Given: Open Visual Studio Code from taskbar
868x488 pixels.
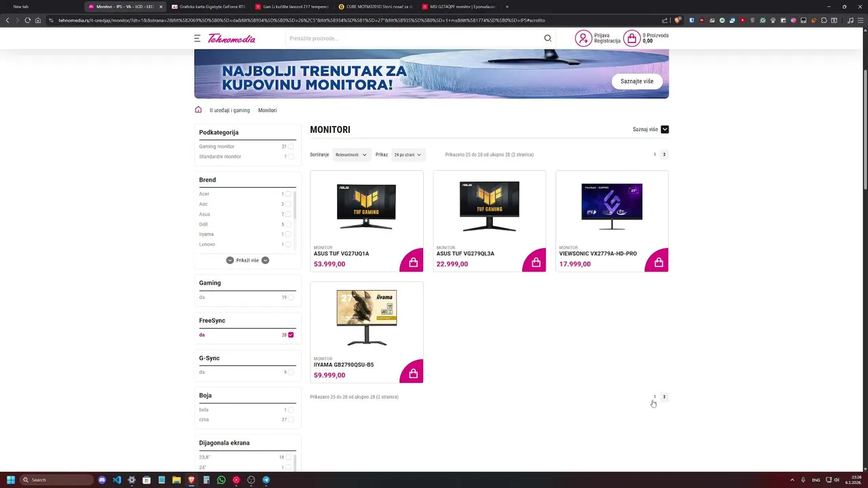Looking at the screenshot, I should pyautogui.click(x=117, y=480).
